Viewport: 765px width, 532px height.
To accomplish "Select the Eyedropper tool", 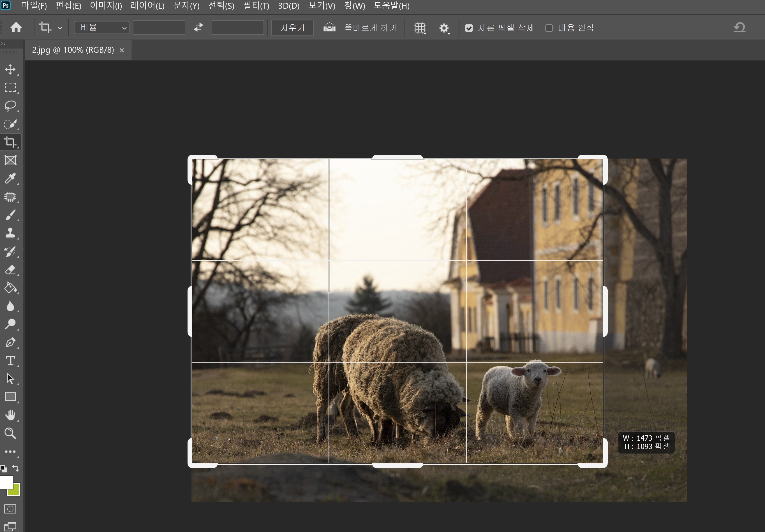I will click(10, 178).
